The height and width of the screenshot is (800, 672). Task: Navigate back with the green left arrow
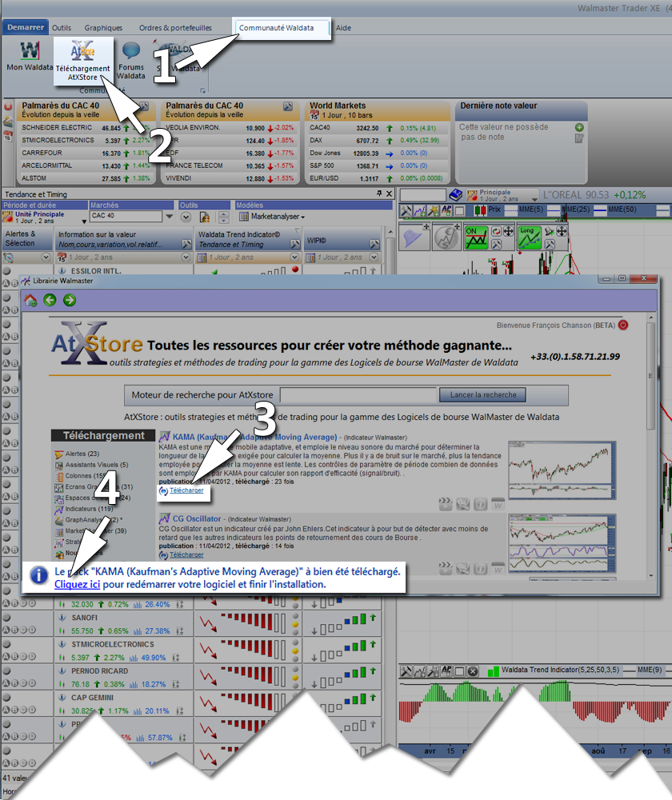[x=50, y=301]
